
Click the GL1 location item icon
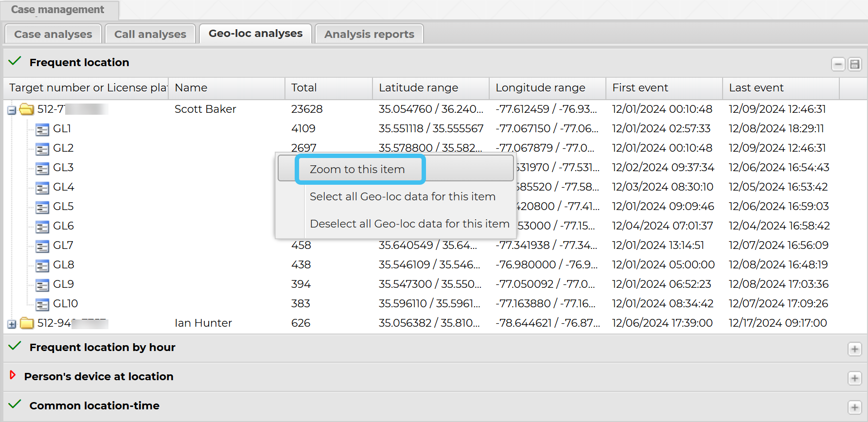pyautogui.click(x=42, y=129)
